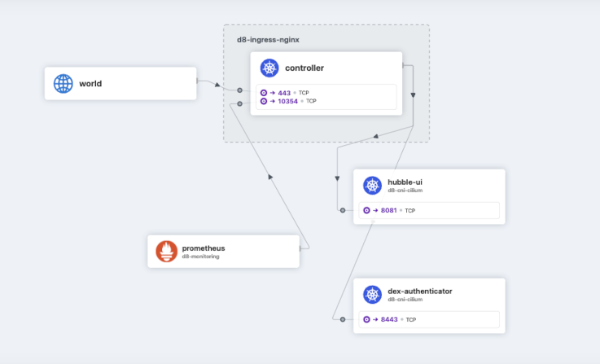The height and width of the screenshot is (364, 600).
Task: Select the controller card title
Action: (x=304, y=68)
